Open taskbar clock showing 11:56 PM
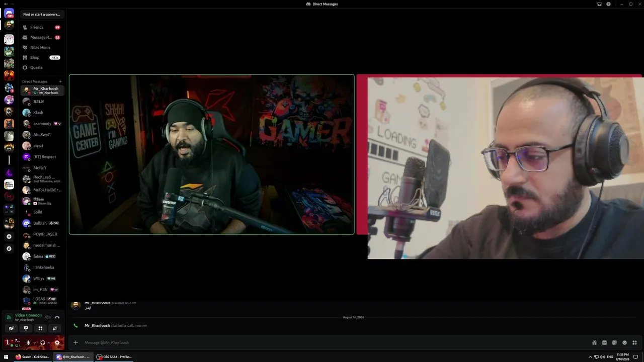 (622, 357)
